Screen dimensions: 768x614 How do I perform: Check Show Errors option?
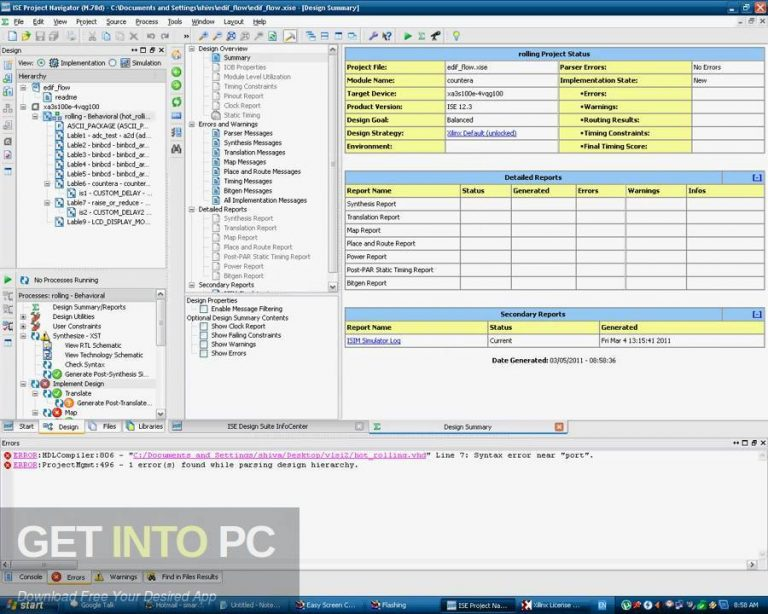(x=204, y=353)
